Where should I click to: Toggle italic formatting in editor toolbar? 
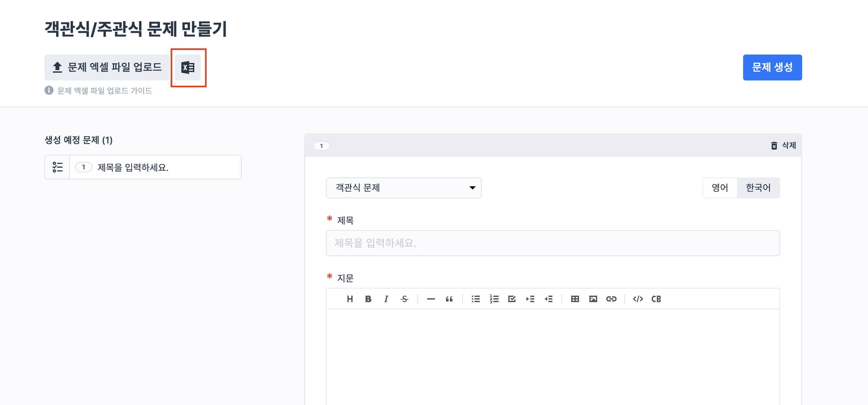[x=386, y=299]
